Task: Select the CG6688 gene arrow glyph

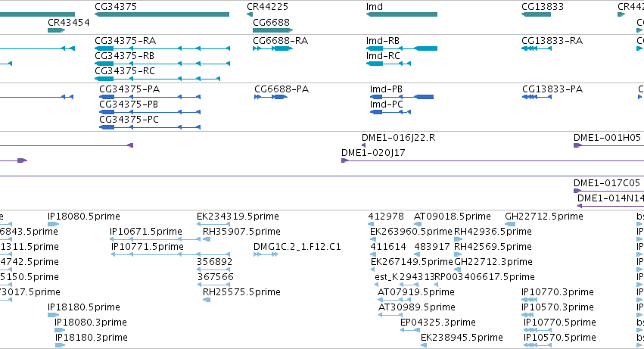Action: pyautogui.click(x=272, y=30)
